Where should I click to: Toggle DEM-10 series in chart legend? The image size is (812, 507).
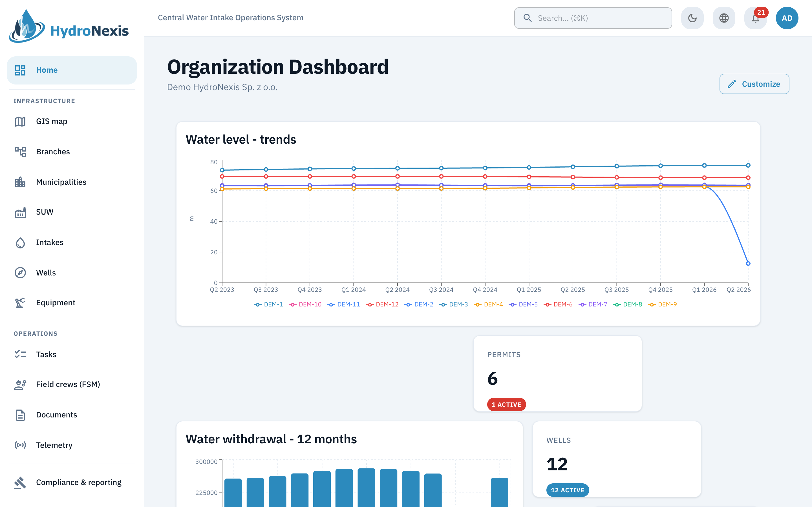(305, 304)
